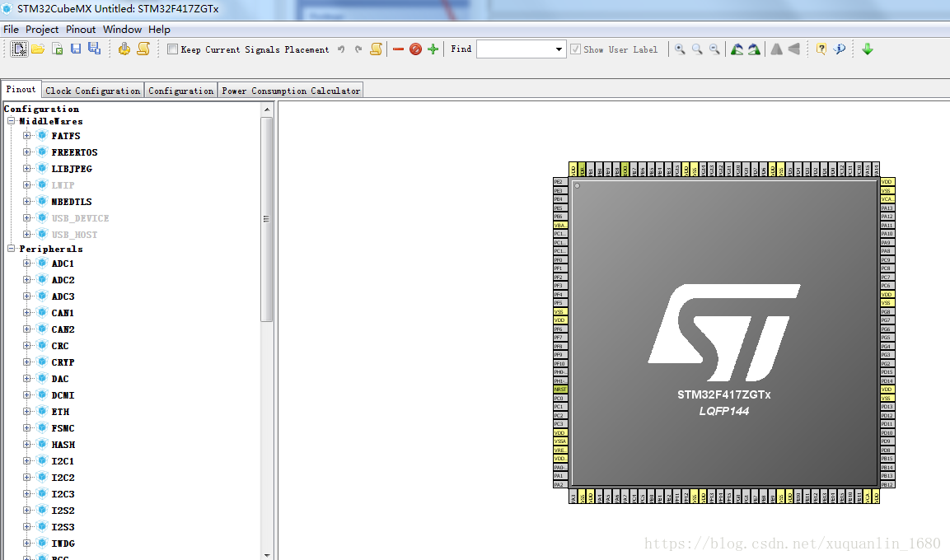Collapse the MiddleWares tree node
This screenshot has width=950, height=560.
(x=11, y=121)
